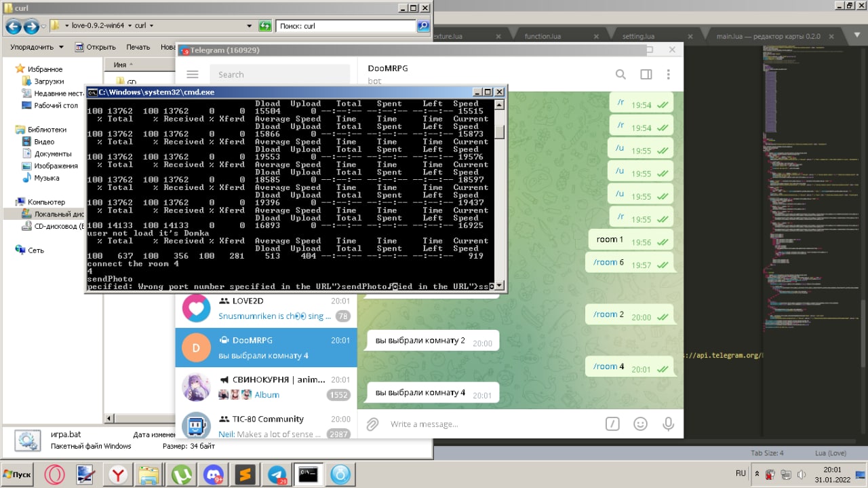Show hidden tray icons arrow

pyautogui.click(x=756, y=474)
